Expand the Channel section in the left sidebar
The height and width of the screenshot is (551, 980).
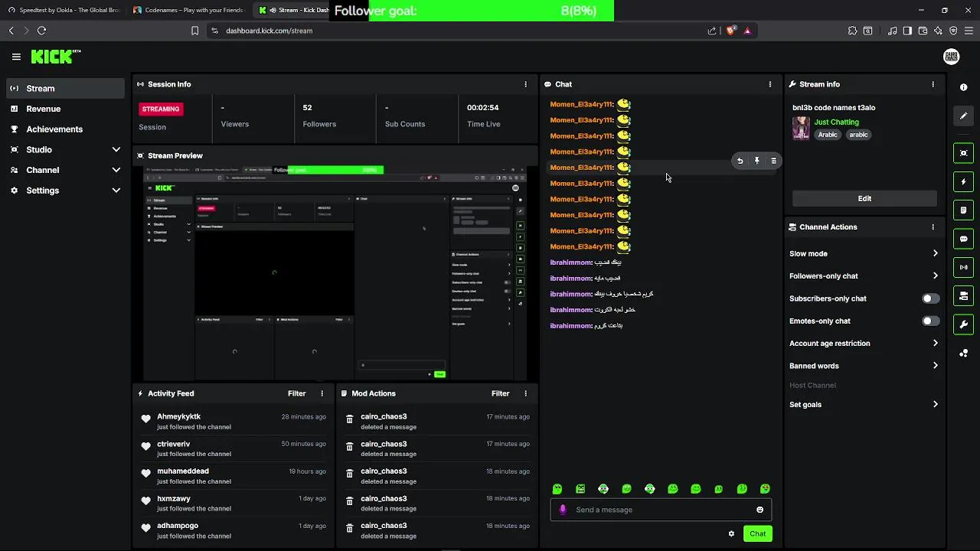116,170
